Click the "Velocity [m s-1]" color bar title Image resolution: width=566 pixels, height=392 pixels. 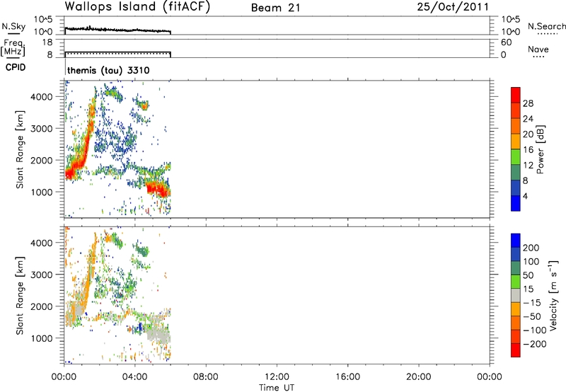click(553, 295)
